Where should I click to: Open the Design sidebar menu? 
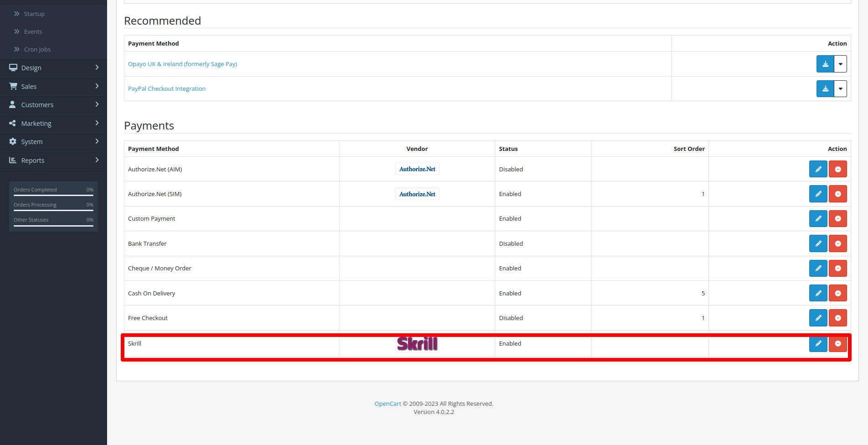pos(53,67)
